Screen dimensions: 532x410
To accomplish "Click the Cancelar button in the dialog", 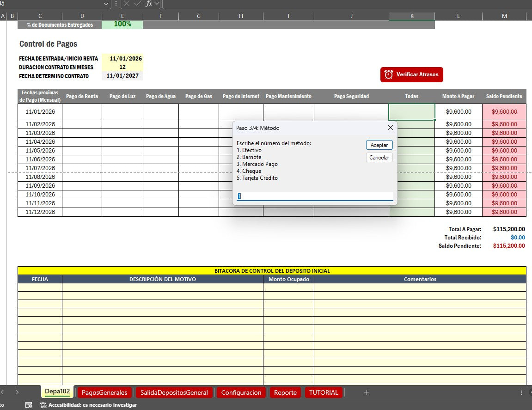I will click(379, 157).
